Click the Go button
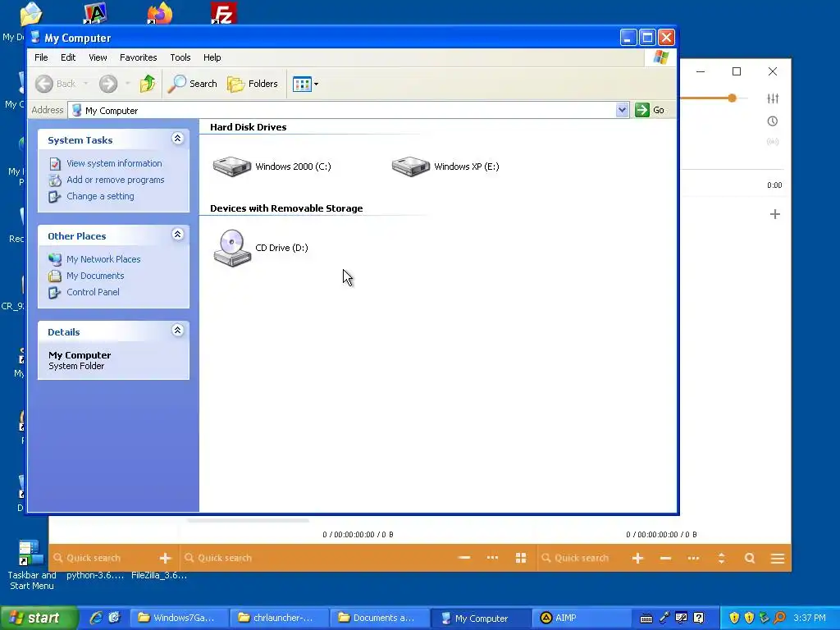The width and height of the screenshot is (840, 630). point(650,110)
